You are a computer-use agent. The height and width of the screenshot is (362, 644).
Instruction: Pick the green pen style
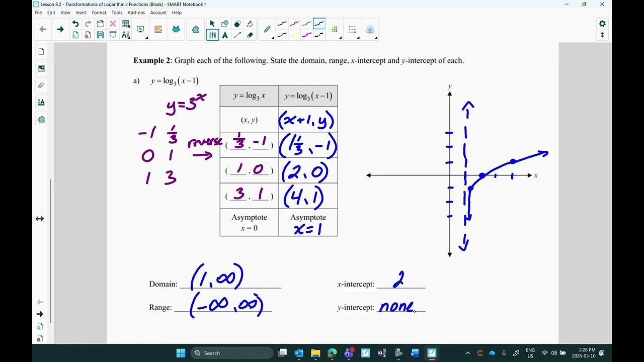[x=306, y=24]
